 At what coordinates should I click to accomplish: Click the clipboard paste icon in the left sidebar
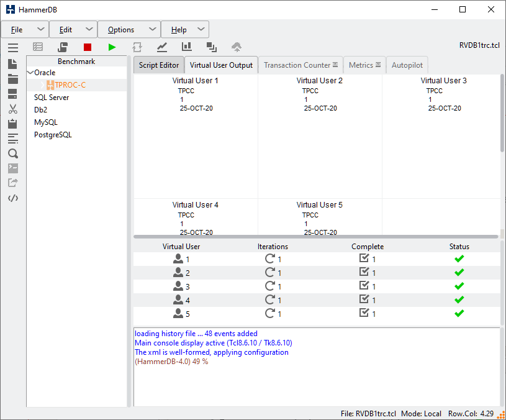(13, 124)
